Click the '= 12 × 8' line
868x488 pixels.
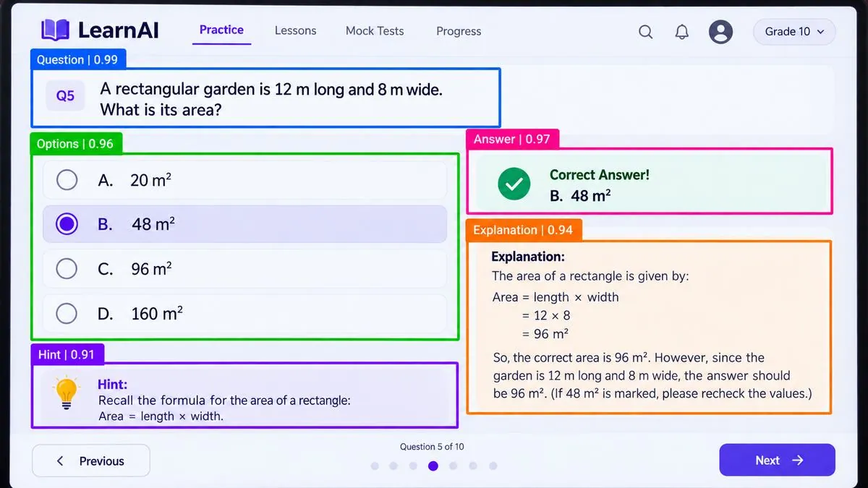click(x=546, y=315)
